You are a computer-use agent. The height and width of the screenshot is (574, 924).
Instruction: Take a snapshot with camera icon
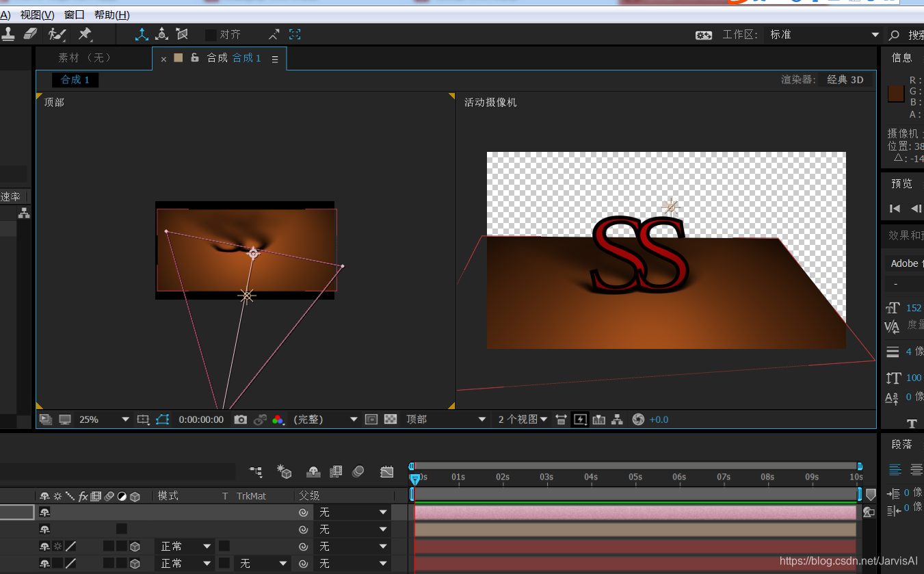(240, 419)
